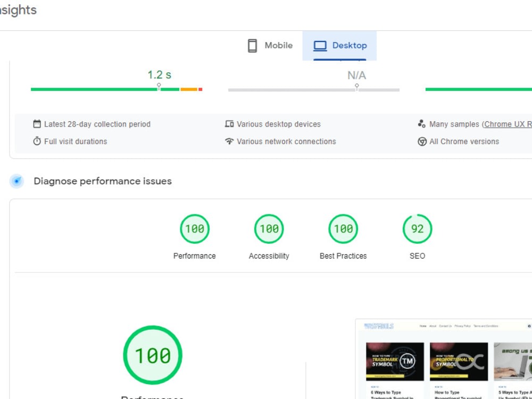
Task: Click the desktop laptop icon
Action: coord(320,45)
